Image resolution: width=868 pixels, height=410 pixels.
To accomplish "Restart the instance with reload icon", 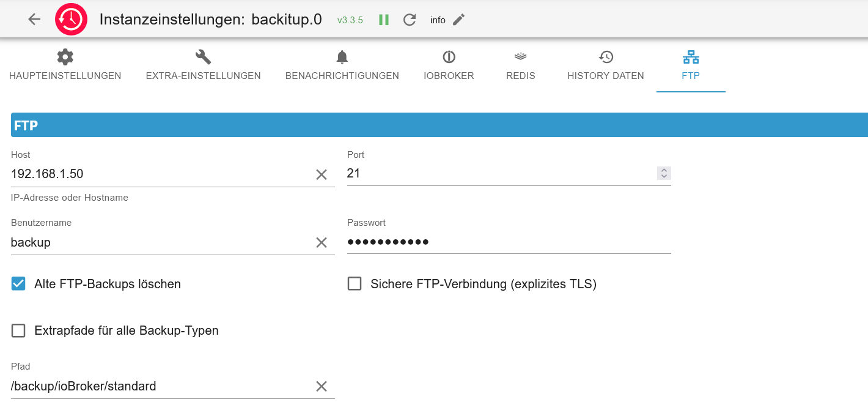I will (x=410, y=20).
